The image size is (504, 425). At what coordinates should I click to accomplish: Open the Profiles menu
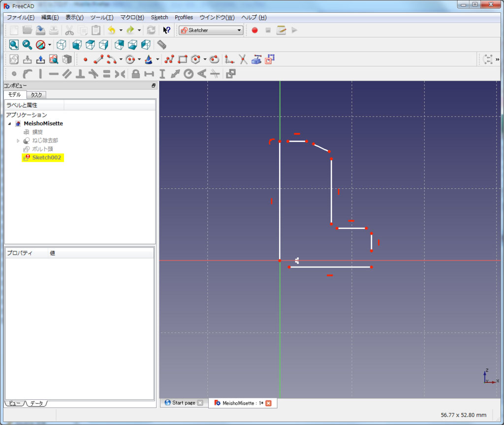point(184,17)
